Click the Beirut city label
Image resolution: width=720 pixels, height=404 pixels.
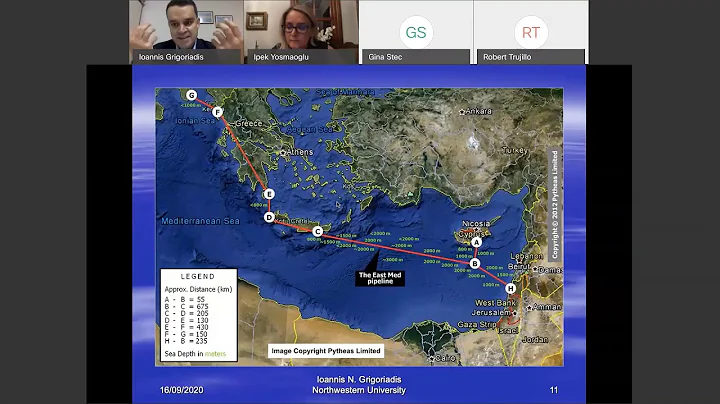pyautogui.click(x=519, y=267)
